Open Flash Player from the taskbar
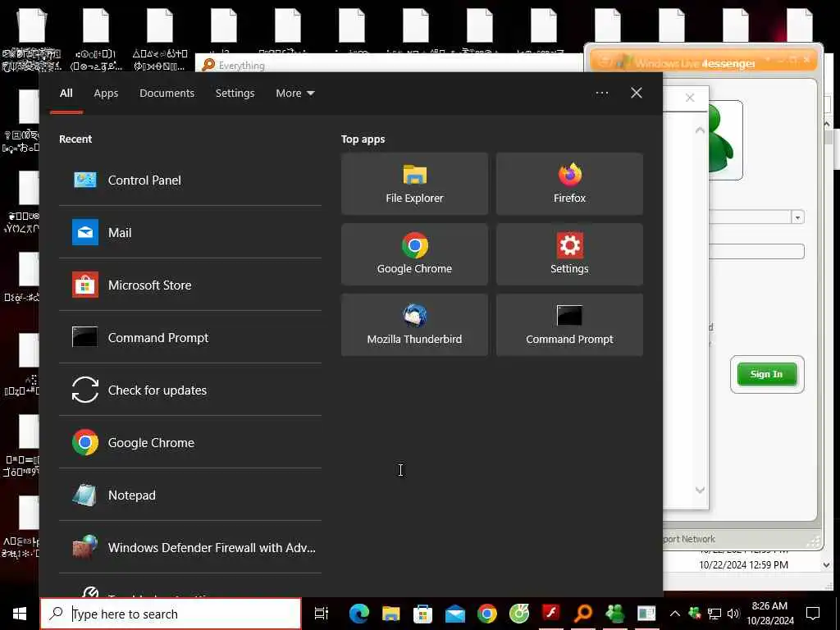The image size is (840, 630). [x=551, y=614]
